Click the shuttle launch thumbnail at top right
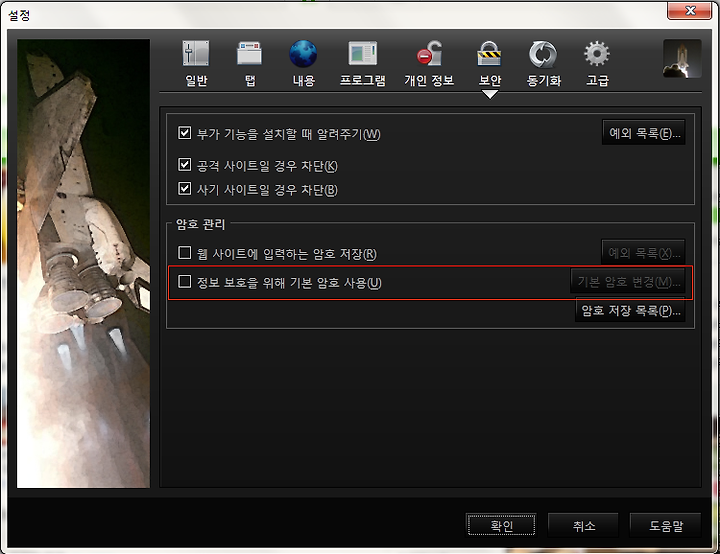 [682, 58]
